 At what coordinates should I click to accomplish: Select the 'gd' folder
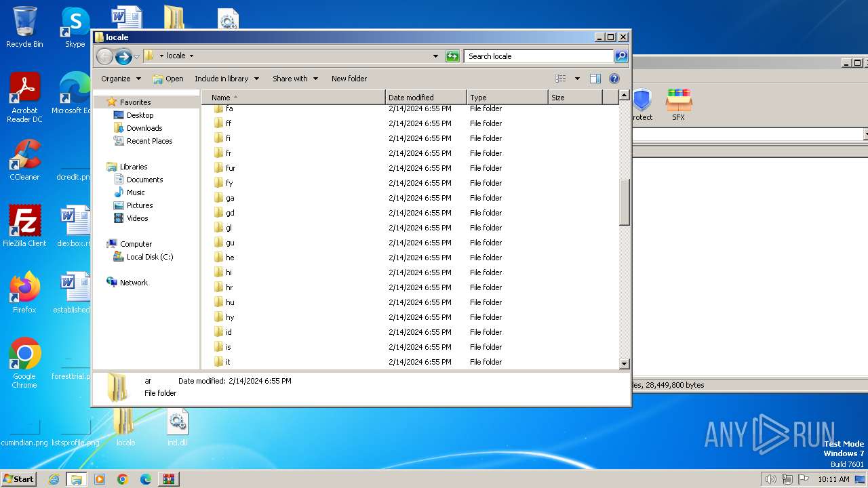coord(230,213)
